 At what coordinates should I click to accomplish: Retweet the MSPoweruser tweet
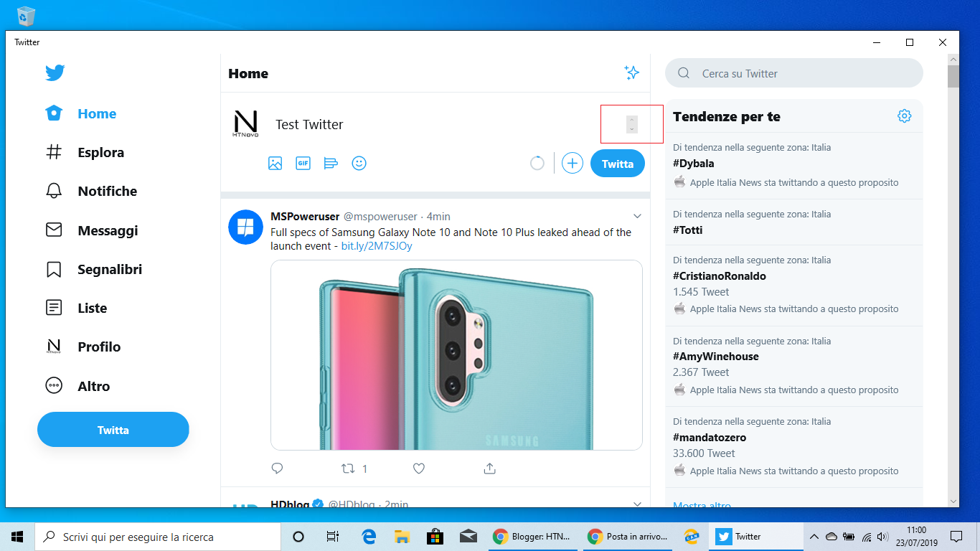pyautogui.click(x=348, y=468)
